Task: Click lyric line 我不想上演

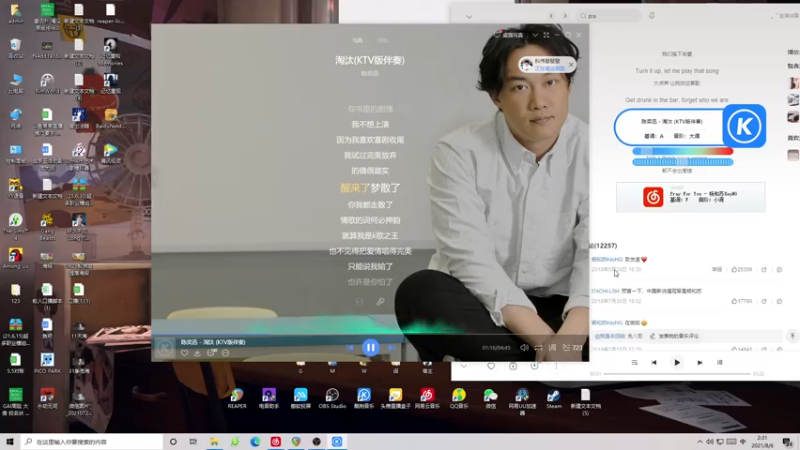Action: 370,124
